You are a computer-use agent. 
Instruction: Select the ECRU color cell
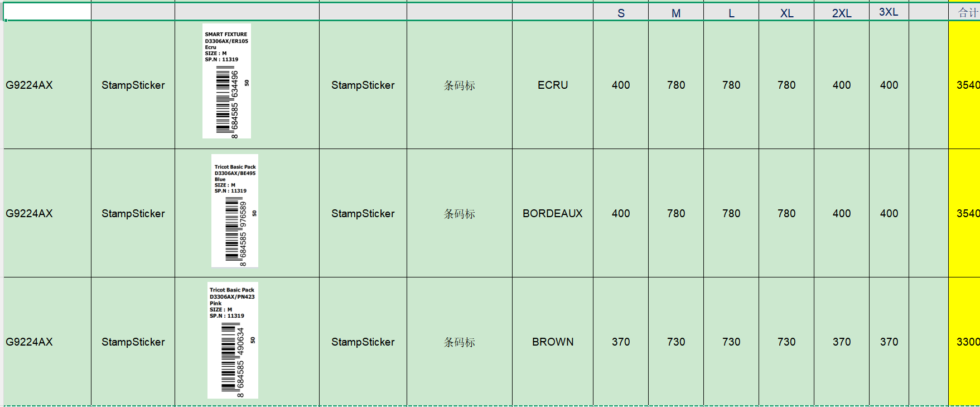click(x=552, y=85)
